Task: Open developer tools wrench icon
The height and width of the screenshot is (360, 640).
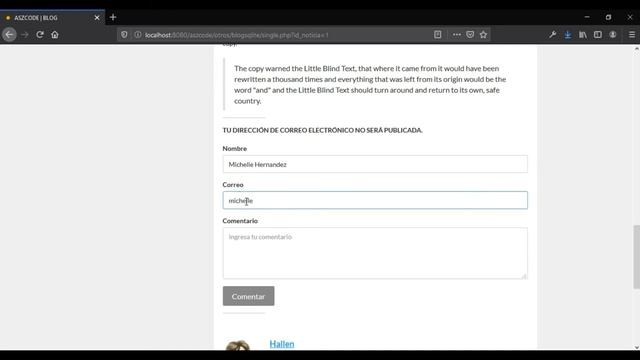Action: tap(552, 35)
